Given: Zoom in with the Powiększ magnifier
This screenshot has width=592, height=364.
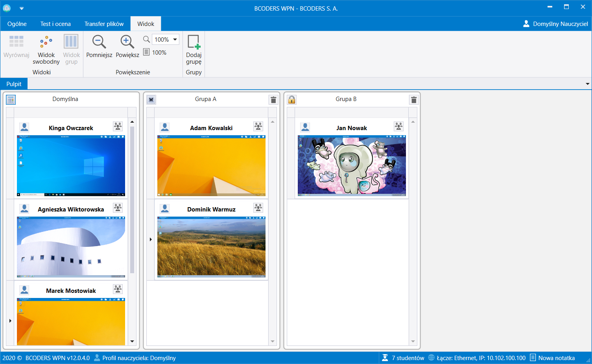Looking at the screenshot, I should tap(127, 42).
